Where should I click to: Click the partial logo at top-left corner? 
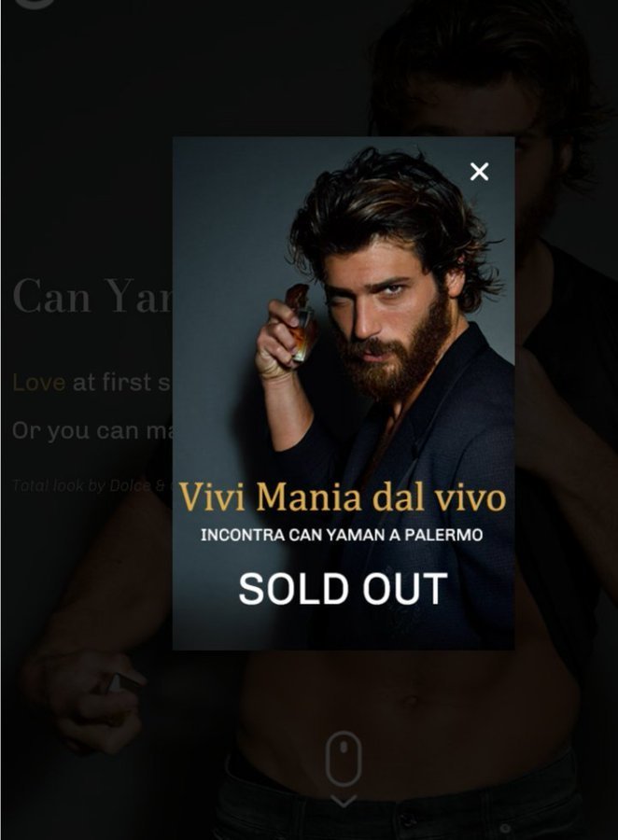click(x=35, y=5)
